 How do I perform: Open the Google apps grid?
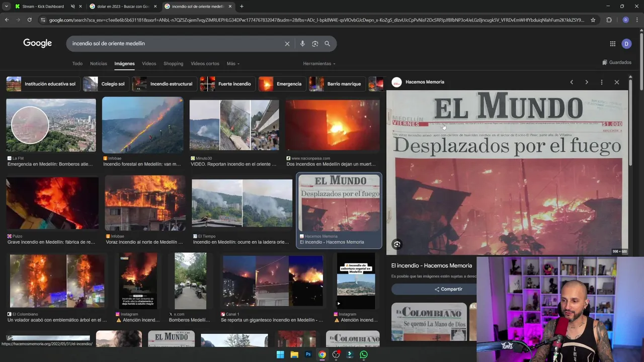click(612, 44)
